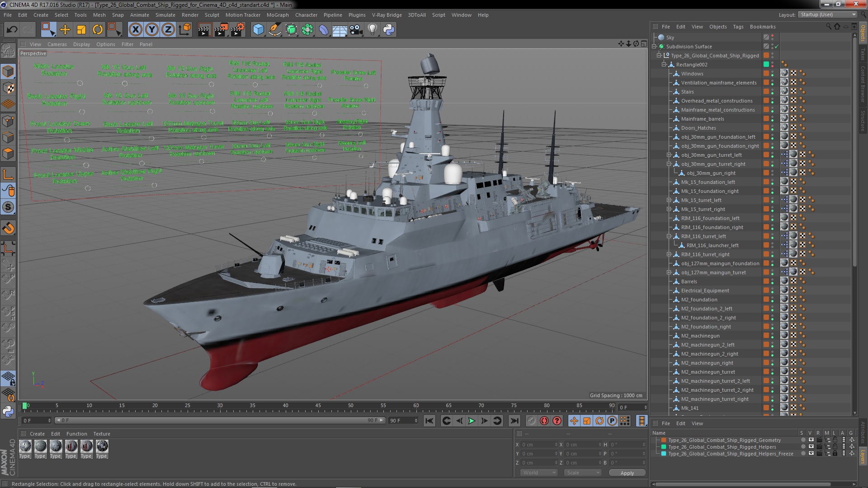
Task: Open material manager Texture menu
Action: (102, 434)
